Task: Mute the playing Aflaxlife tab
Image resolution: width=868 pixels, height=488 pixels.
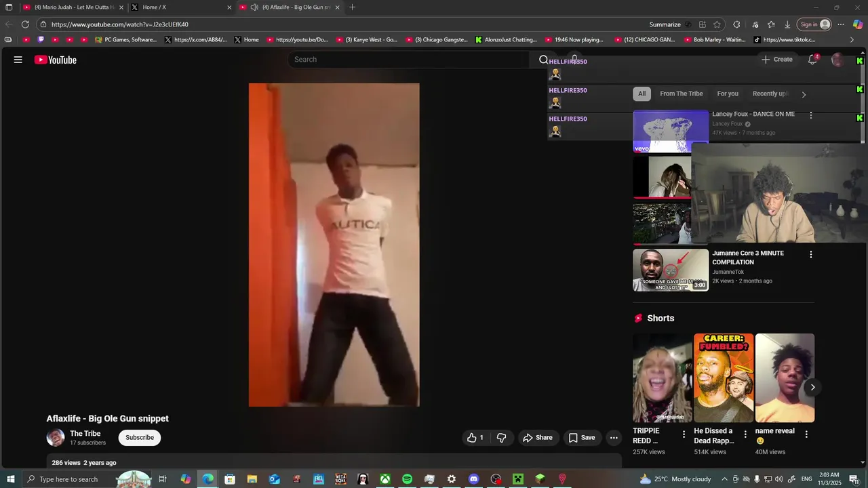Action: (254, 7)
